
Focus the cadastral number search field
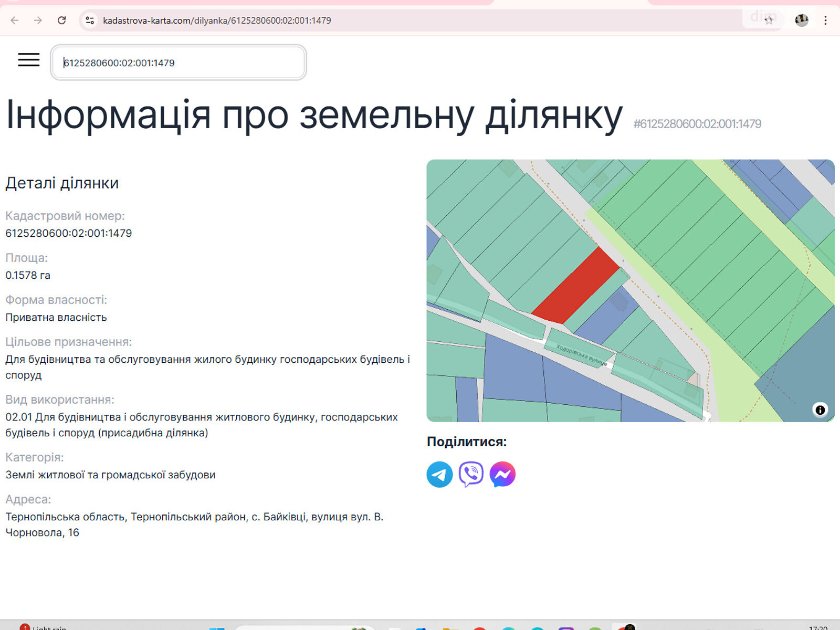click(178, 63)
